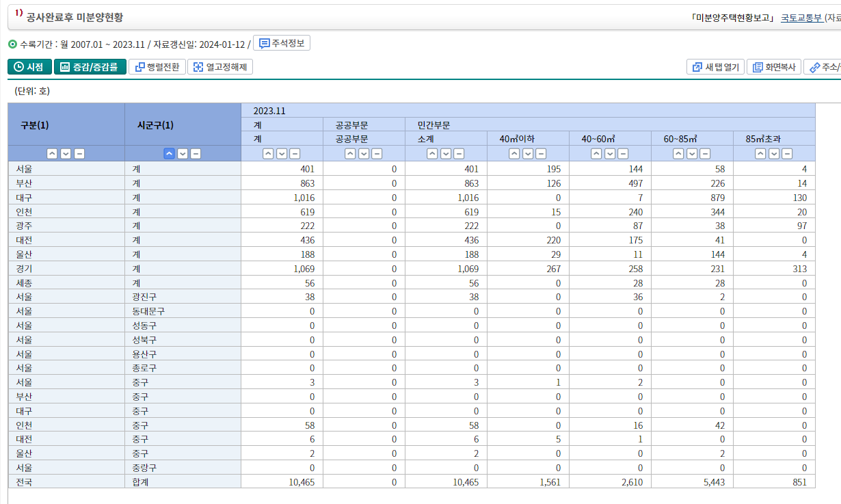Reset sorting on 구분(1) column

pos(79,154)
